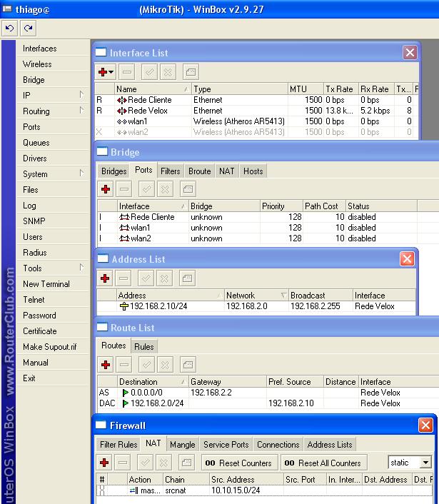The height and width of the screenshot is (504, 439).
Task: Enable selected route in Route List
Action: click(146, 365)
